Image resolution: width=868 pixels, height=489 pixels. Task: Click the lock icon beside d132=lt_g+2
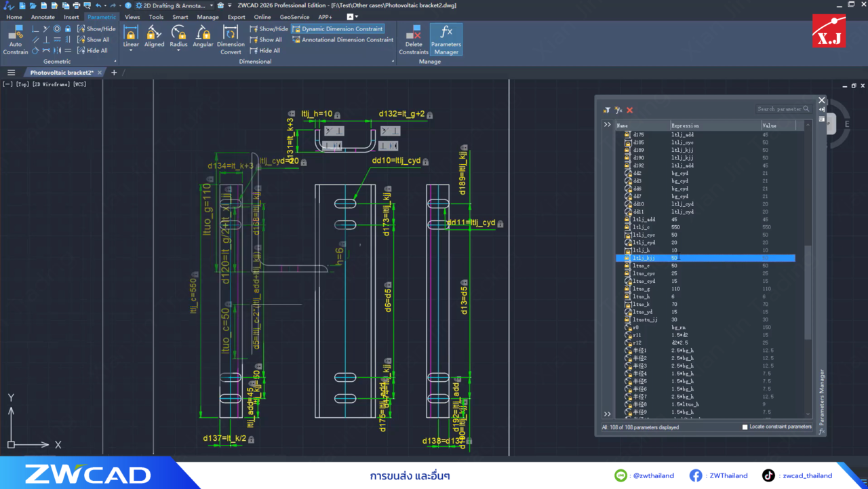point(430,115)
